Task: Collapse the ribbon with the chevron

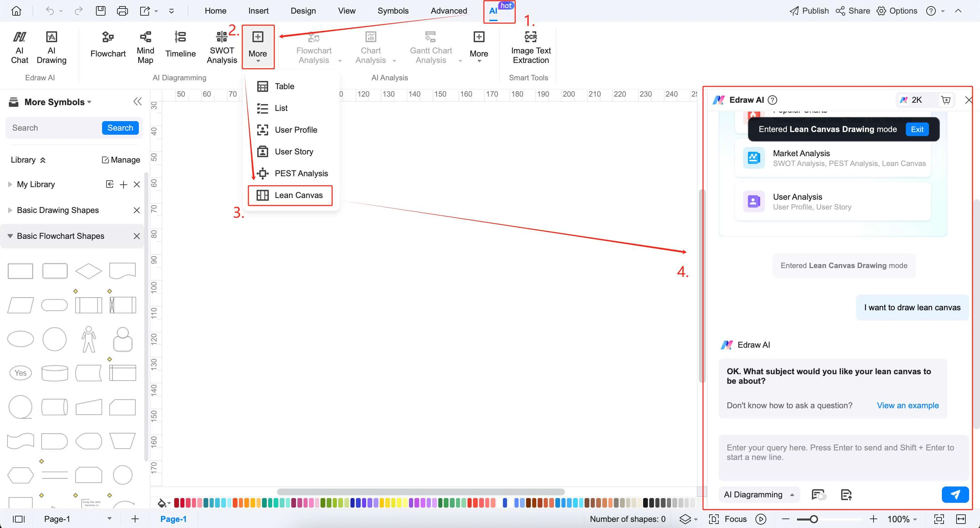Action: pos(958,11)
